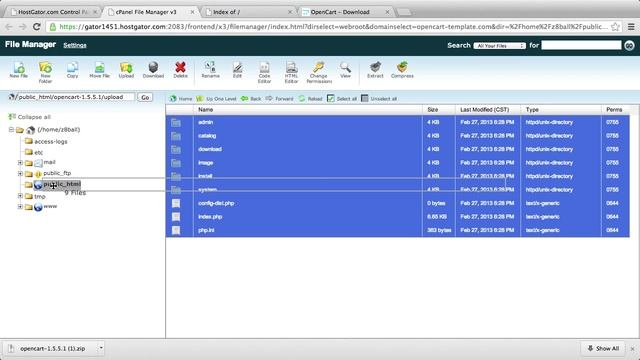Viewport: 640px width, 360px height.
Task: Open Change Permissions tool
Action: 319,72
